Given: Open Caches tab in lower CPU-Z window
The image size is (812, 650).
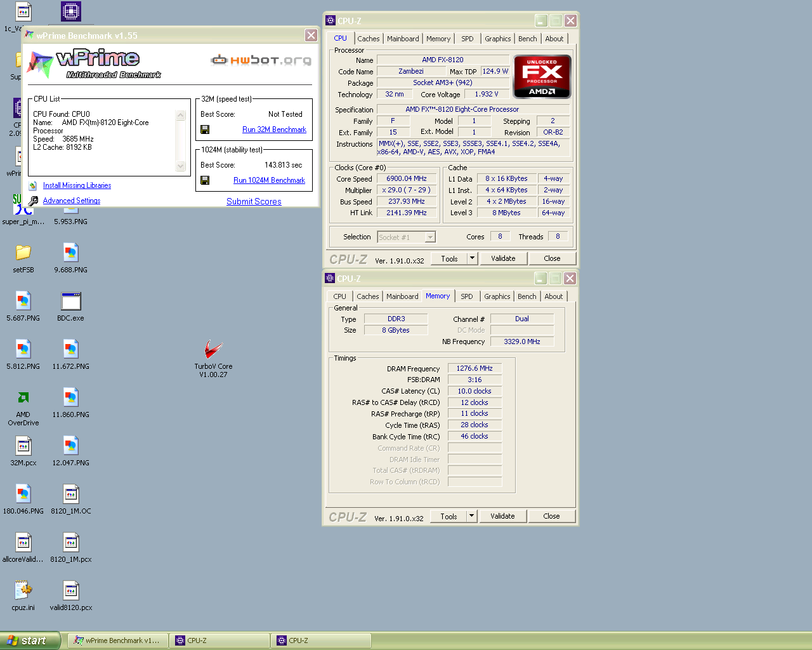Looking at the screenshot, I should coord(368,296).
